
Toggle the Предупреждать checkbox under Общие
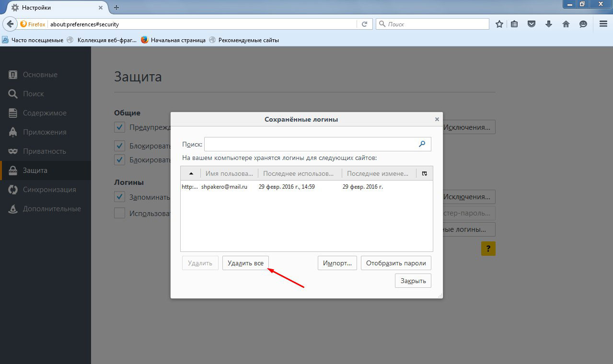tap(119, 127)
